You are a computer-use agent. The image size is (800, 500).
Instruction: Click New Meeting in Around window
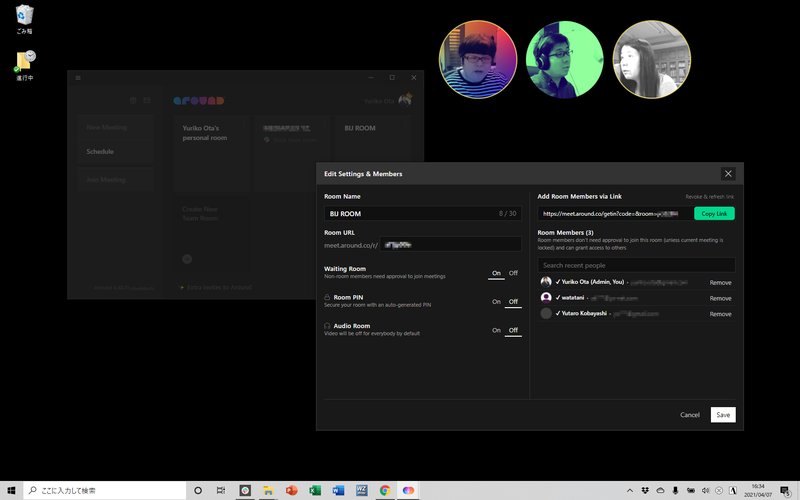pyautogui.click(x=115, y=127)
